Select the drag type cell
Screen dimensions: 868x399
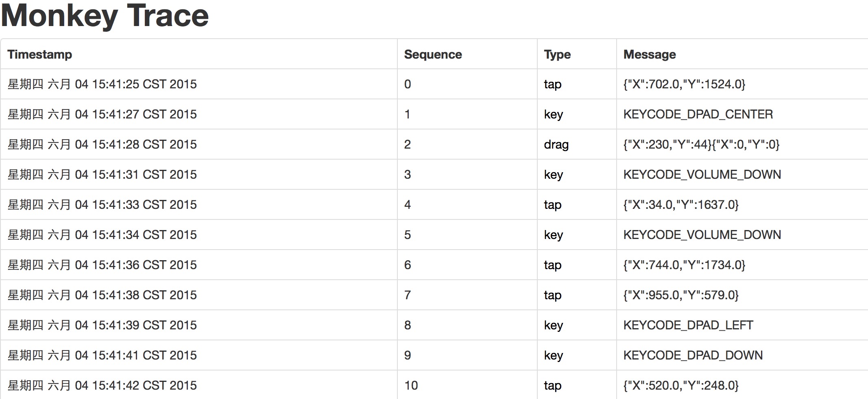[556, 145]
